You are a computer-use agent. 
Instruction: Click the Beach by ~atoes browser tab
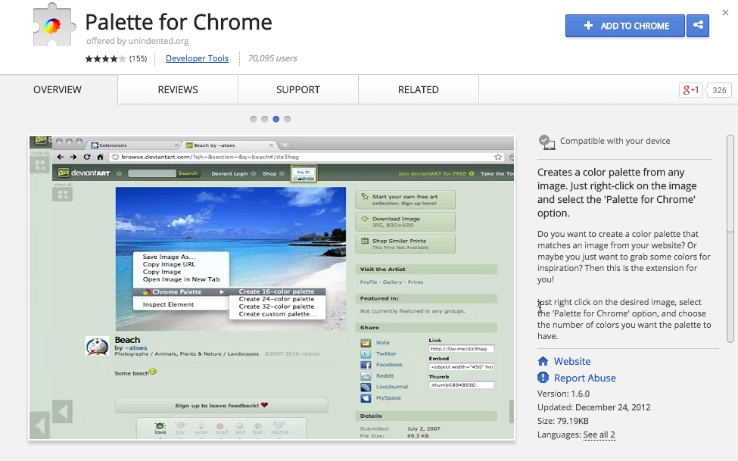(229, 145)
